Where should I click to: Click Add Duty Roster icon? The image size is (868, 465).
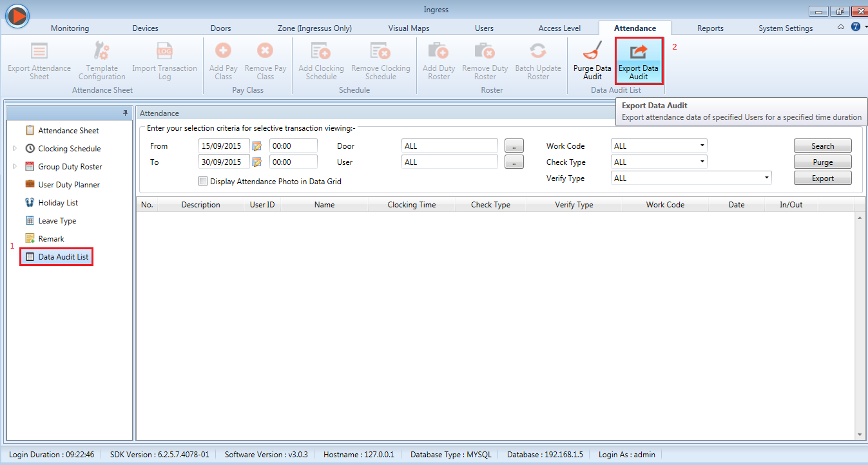[x=439, y=52]
